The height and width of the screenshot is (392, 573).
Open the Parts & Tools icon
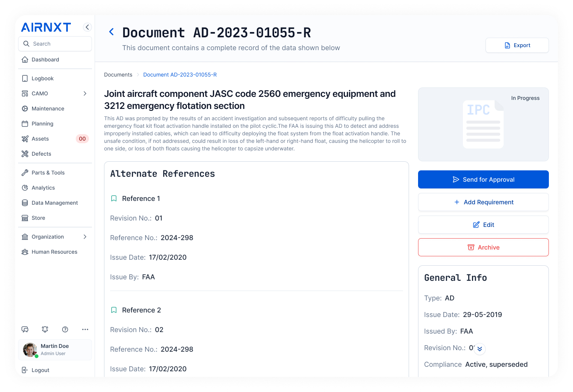click(x=25, y=172)
